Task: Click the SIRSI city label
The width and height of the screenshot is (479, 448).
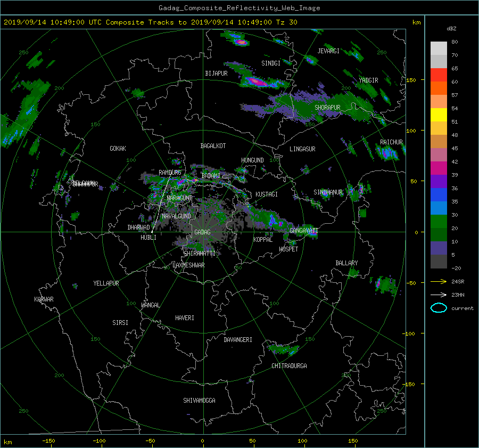Action: (120, 323)
